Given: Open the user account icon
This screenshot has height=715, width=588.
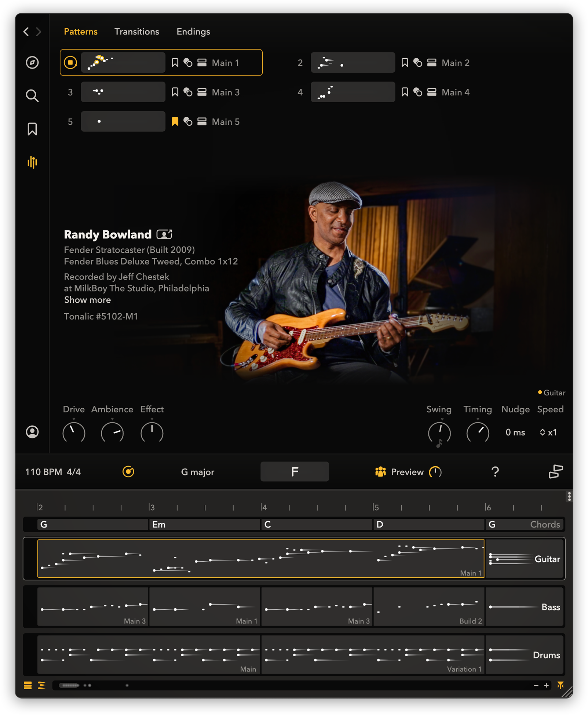Looking at the screenshot, I should tap(32, 432).
